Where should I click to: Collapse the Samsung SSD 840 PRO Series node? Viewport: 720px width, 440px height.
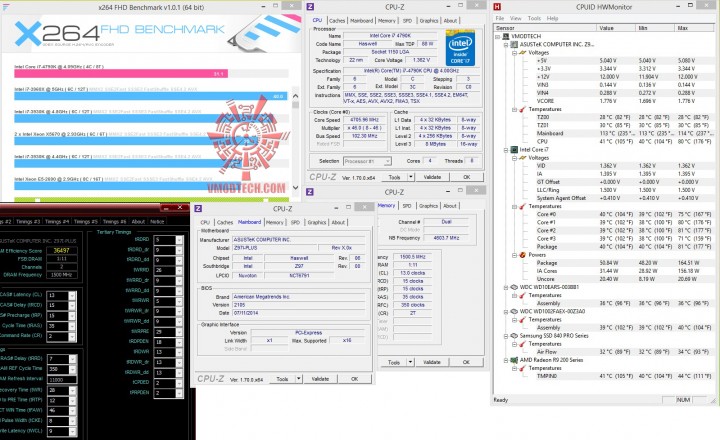click(x=506, y=336)
